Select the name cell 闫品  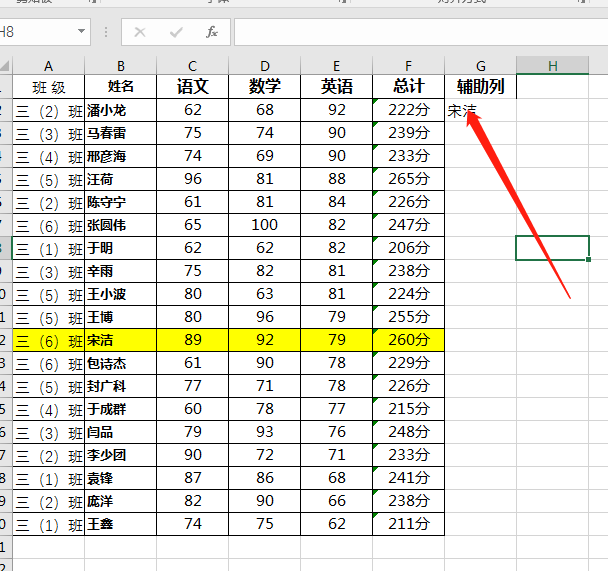pos(121,432)
